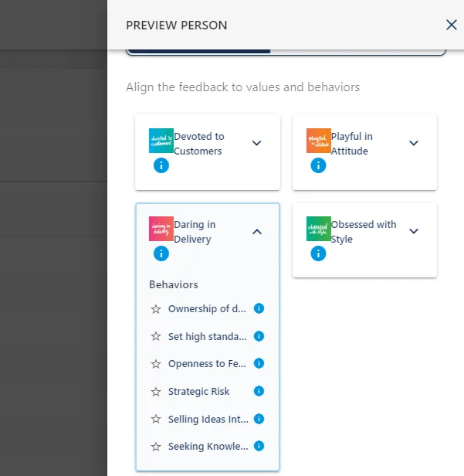Click the Obsessed with Style title
The height and width of the screenshot is (476, 464).
[364, 232]
